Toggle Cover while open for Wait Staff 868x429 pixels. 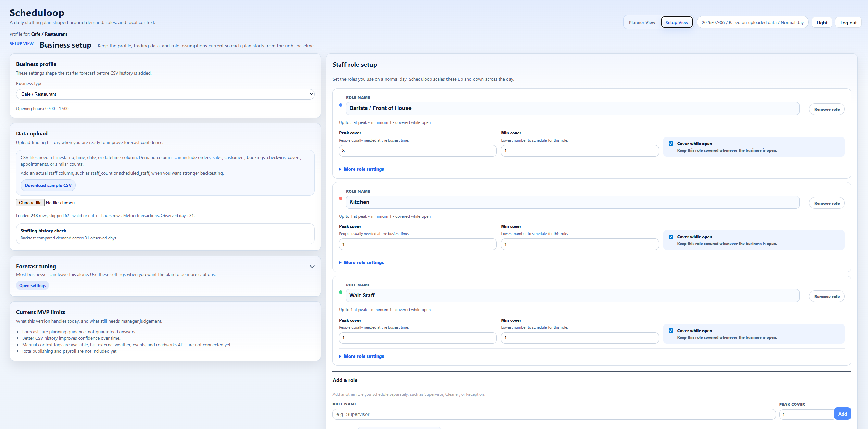pos(671,331)
